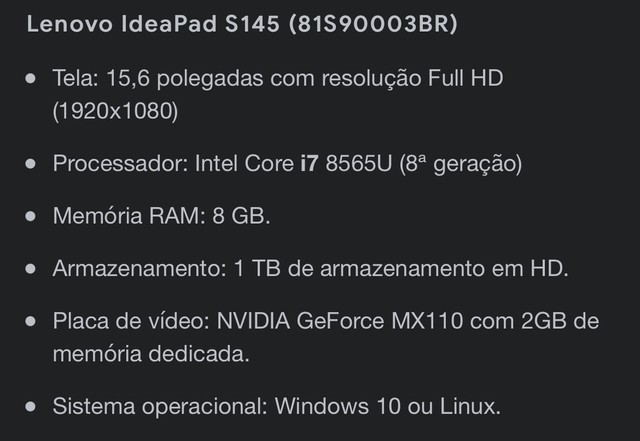This screenshot has width=640, height=441.
Task: Click the bullet before Sistema operacional
Action: [x=31, y=407]
